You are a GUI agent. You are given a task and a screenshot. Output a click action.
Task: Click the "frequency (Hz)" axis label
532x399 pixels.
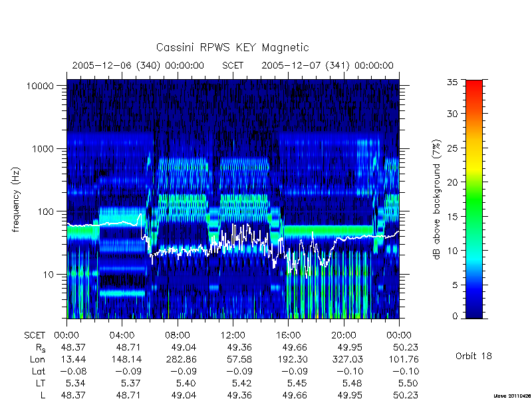click(x=16, y=199)
